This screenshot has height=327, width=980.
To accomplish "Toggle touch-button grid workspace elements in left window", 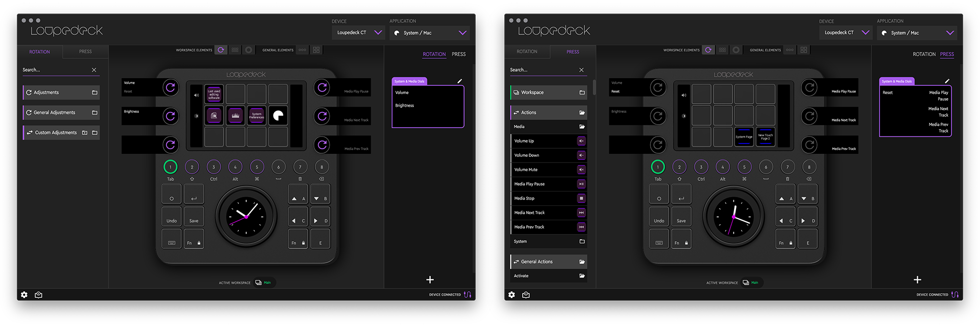I will pos(235,50).
